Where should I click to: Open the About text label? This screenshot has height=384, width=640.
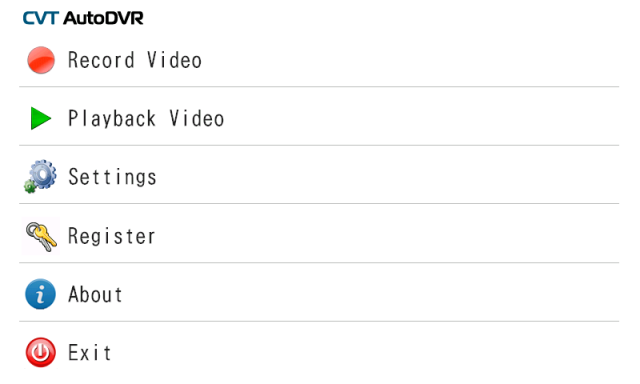(95, 294)
